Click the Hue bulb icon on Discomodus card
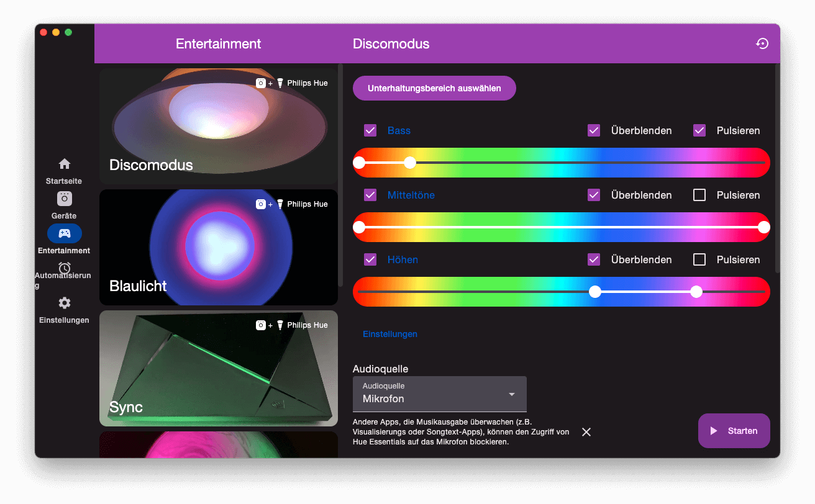This screenshot has width=815, height=504. click(x=280, y=83)
